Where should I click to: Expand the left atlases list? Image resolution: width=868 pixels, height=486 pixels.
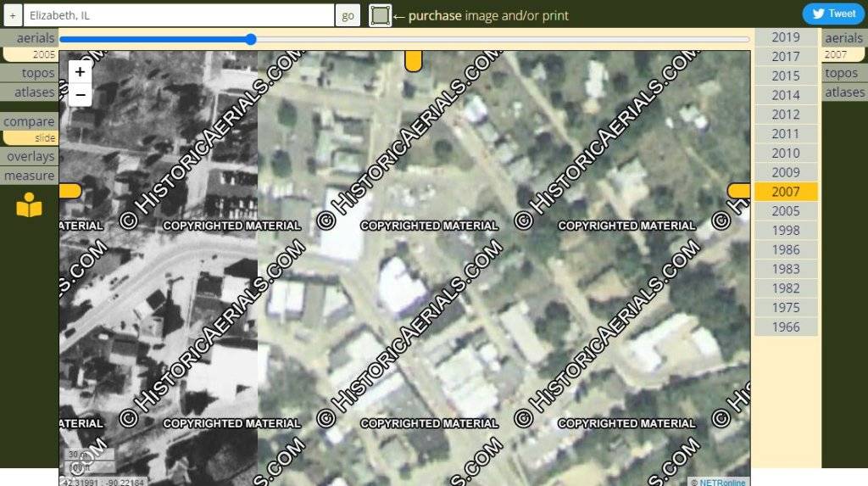30,92
